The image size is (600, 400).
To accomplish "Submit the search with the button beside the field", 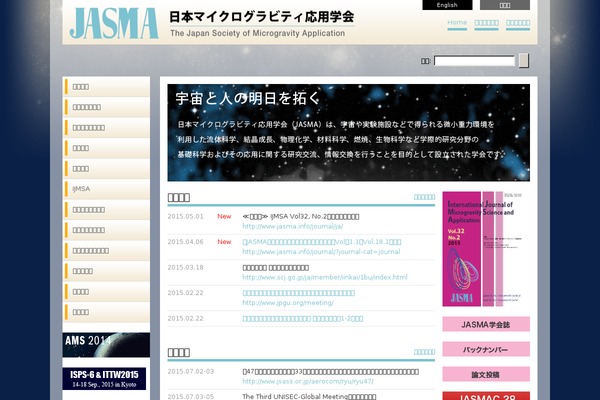I will click(x=523, y=60).
